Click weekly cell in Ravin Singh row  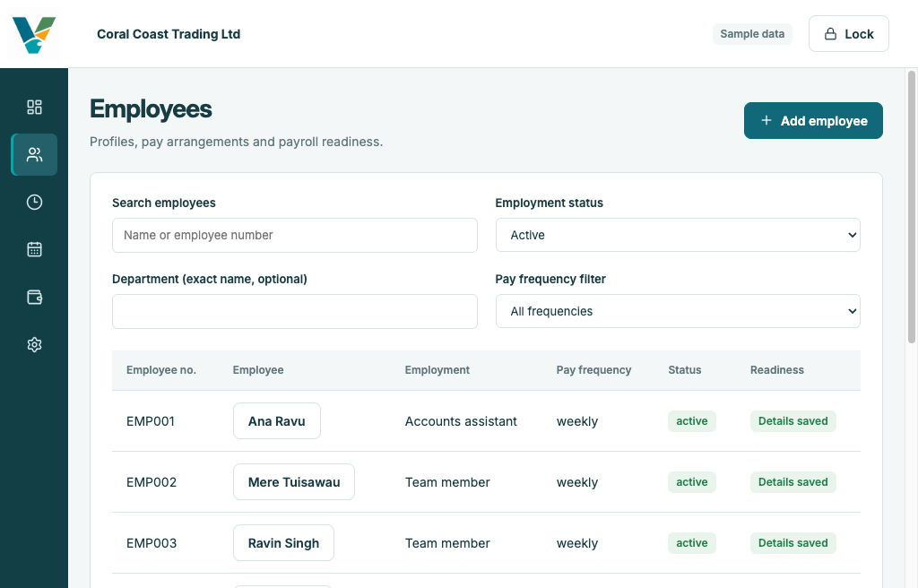tap(577, 543)
